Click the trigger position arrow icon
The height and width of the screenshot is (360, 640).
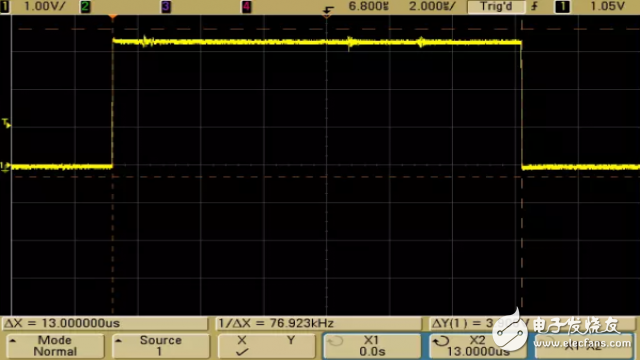[328, 9]
